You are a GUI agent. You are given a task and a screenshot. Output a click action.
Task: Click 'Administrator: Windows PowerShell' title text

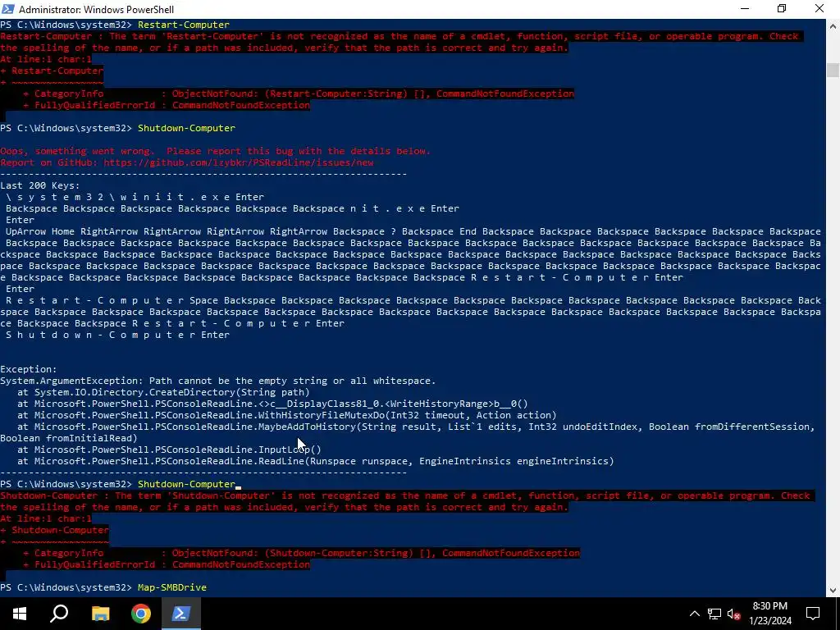click(97, 9)
